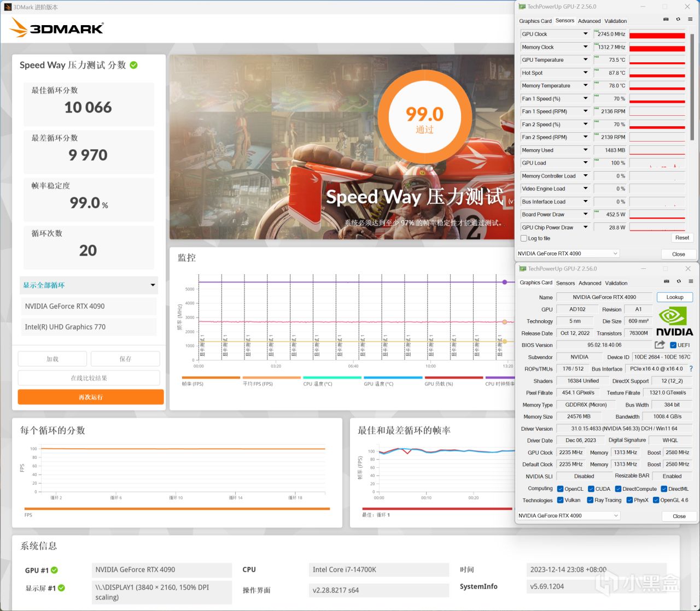
Task: Toggle the Ray Tracing checkbox
Action: coord(590,500)
